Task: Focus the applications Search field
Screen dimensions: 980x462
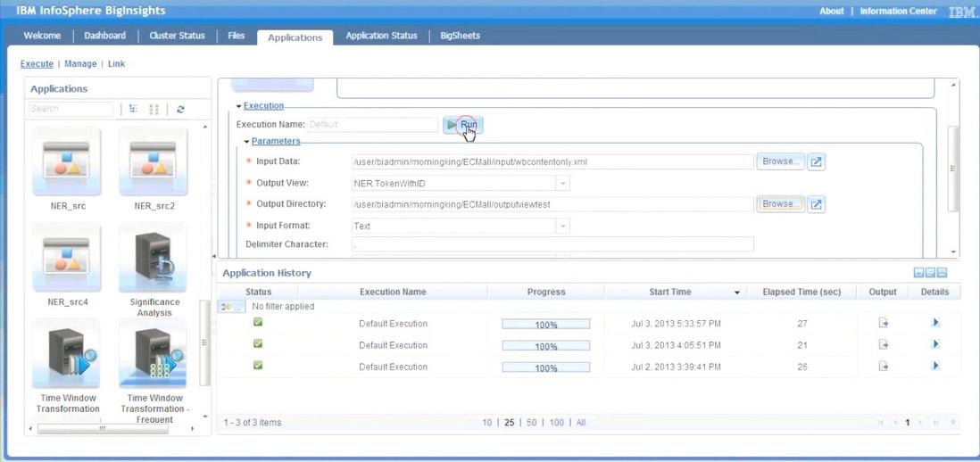Action: click(71, 109)
